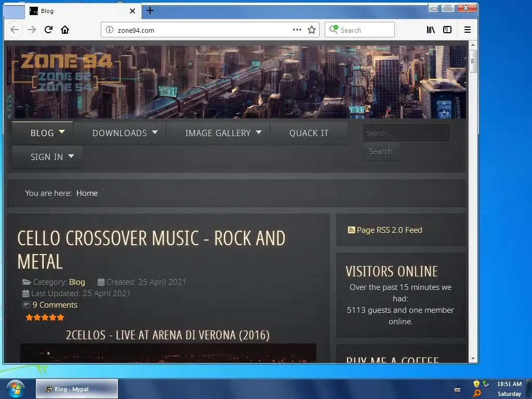Open the QUACK IT page
The height and width of the screenshot is (399, 532).
point(309,133)
